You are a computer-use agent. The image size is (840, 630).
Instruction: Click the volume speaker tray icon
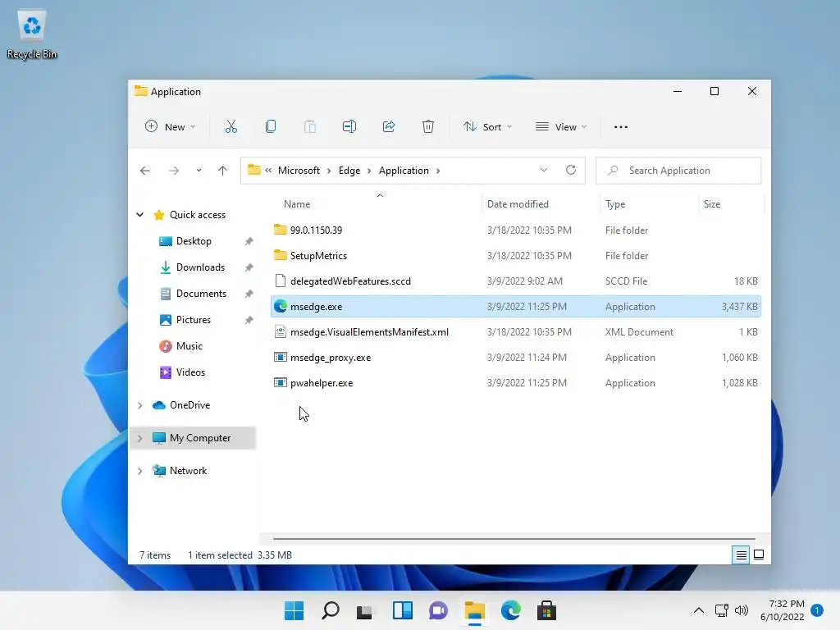742,610
